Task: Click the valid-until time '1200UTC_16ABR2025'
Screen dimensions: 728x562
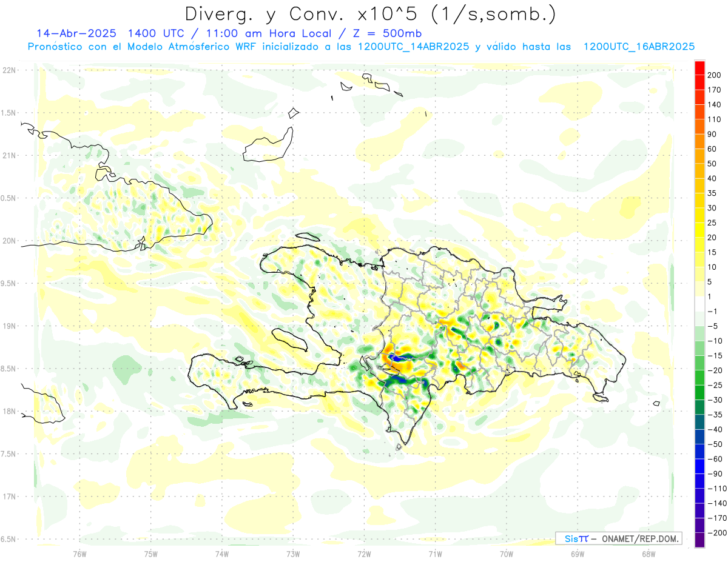Action: (638, 47)
